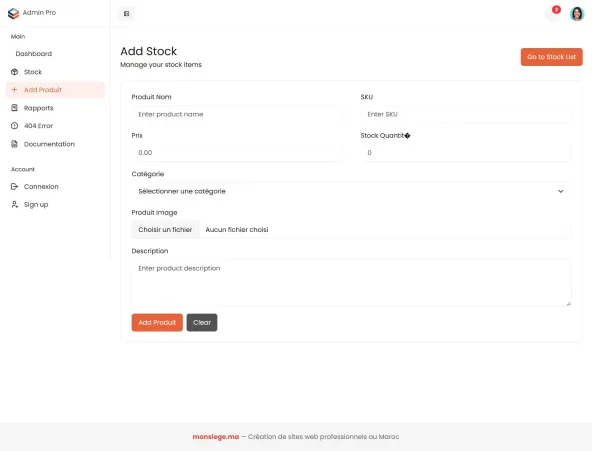Go to the Sign up page

(x=56, y=205)
